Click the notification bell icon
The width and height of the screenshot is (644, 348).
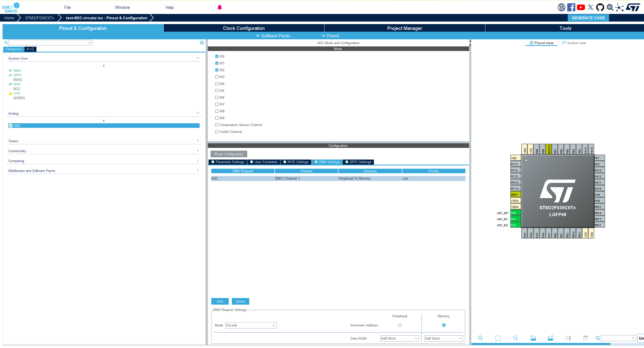point(220,7)
